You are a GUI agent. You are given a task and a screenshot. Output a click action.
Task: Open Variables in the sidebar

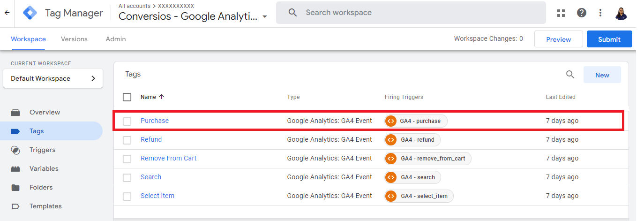coord(44,168)
